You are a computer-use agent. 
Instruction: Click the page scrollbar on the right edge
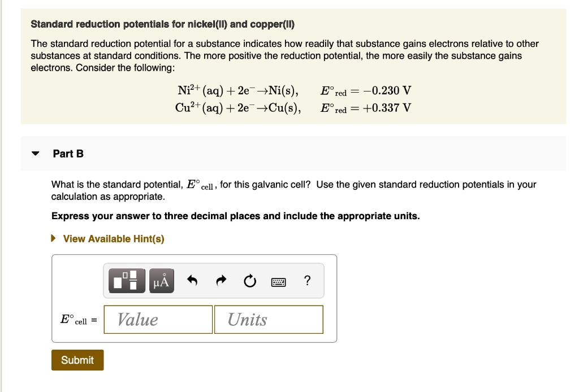576,196
